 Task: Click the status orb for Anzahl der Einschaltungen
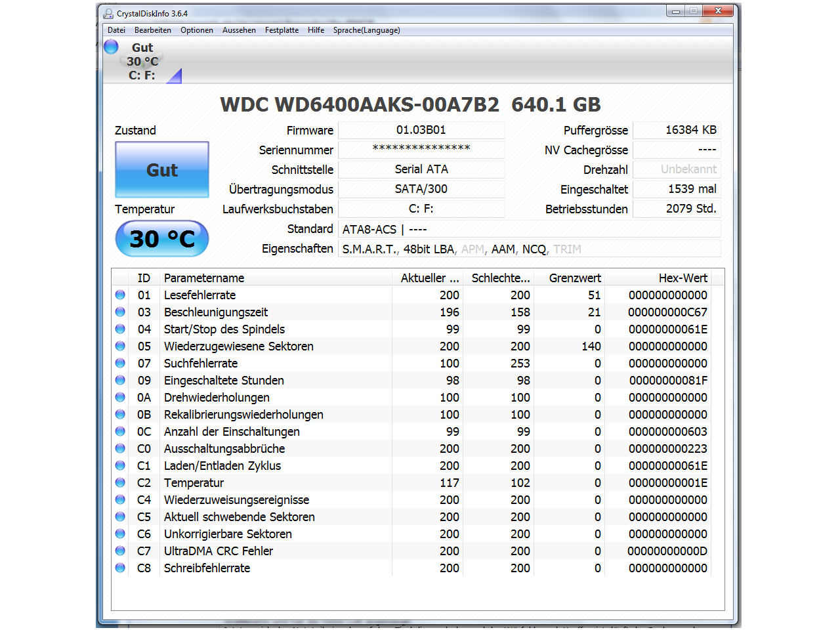[x=120, y=431]
